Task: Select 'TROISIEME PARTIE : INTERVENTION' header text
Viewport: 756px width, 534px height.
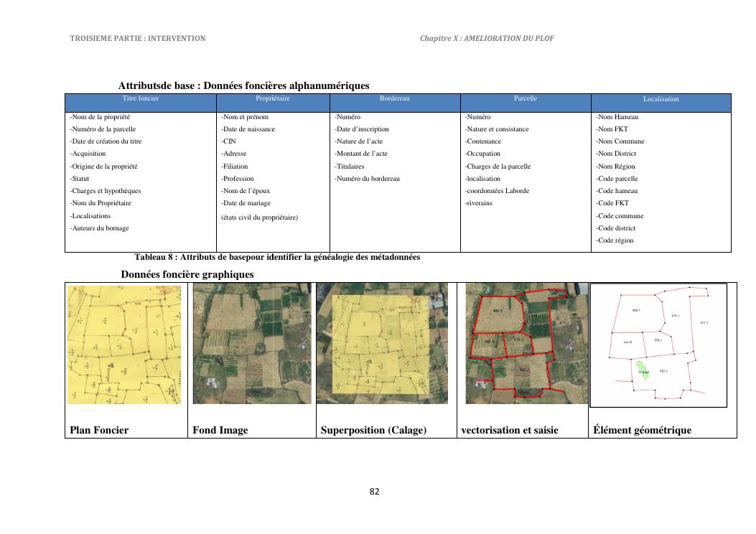Action: (x=138, y=38)
